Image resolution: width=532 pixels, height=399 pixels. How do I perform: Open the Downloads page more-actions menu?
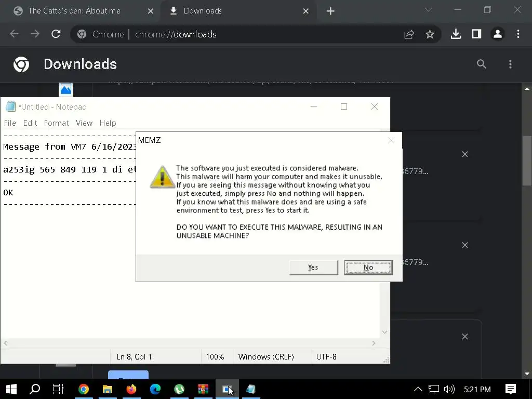click(x=510, y=64)
